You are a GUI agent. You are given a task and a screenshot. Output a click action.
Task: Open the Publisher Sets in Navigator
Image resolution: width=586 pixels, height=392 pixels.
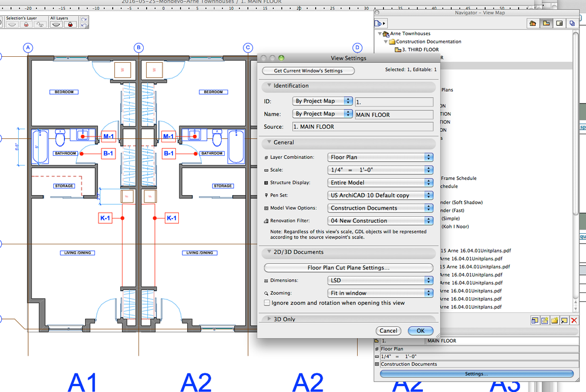tap(572, 23)
